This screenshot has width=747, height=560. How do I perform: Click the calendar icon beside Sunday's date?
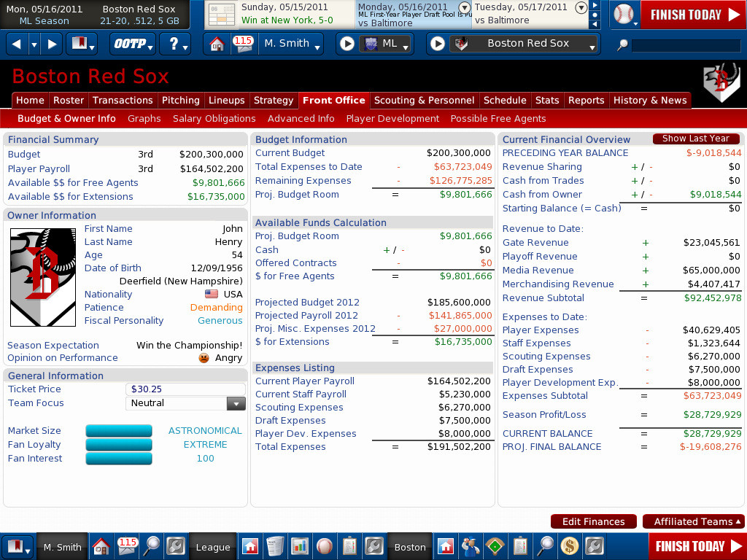(222, 15)
